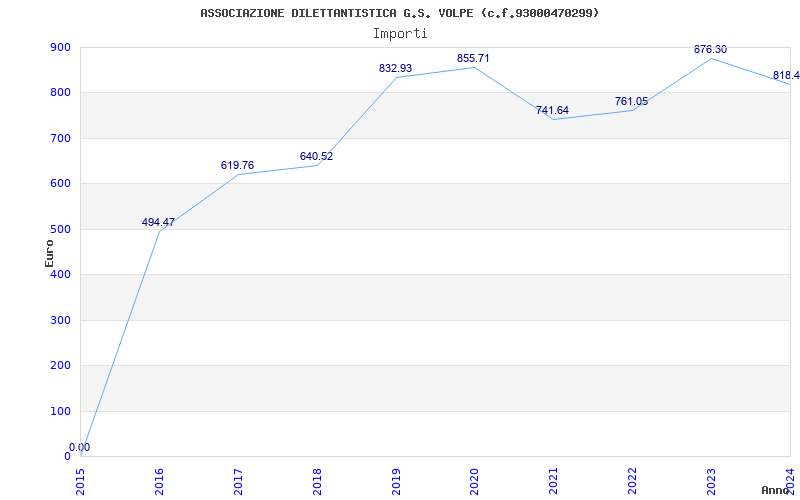Click the 876.30 peak value label

click(710, 49)
